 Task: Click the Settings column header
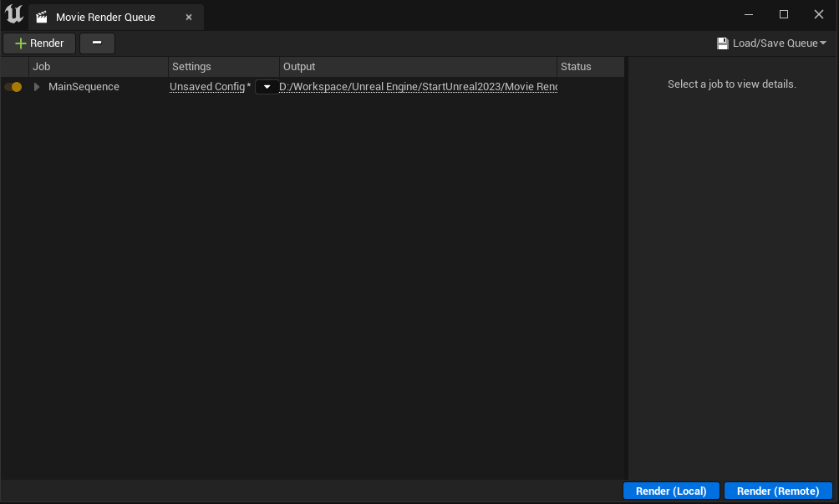pyautogui.click(x=224, y=67)
